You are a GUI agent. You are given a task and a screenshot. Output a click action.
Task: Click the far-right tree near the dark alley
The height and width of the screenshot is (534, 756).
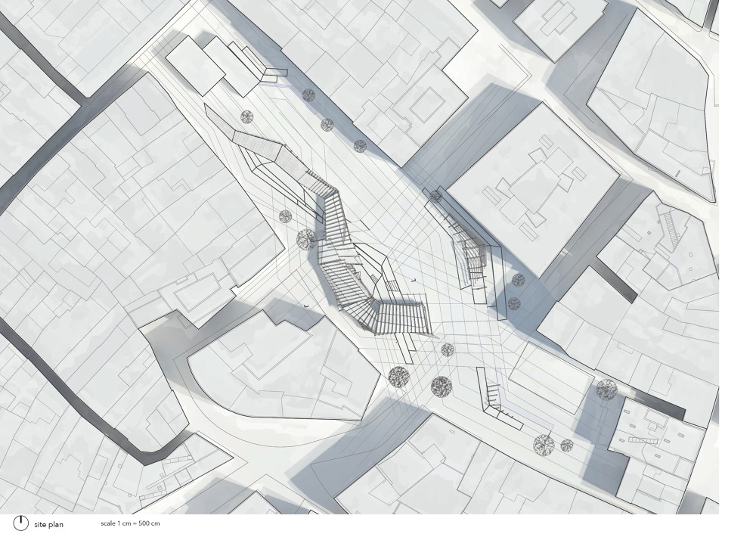tap(606, 390)
